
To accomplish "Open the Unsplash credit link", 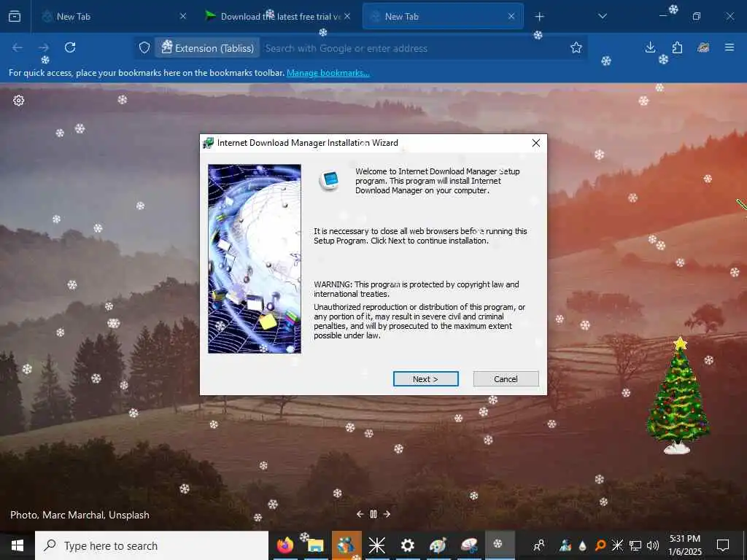I will tap(128, 515).
